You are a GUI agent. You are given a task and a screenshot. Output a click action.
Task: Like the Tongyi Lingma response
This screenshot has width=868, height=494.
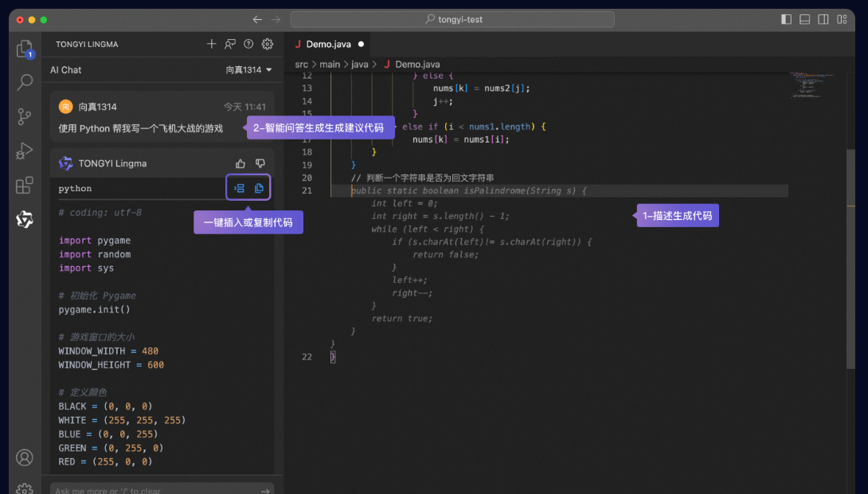coord(240,163)
